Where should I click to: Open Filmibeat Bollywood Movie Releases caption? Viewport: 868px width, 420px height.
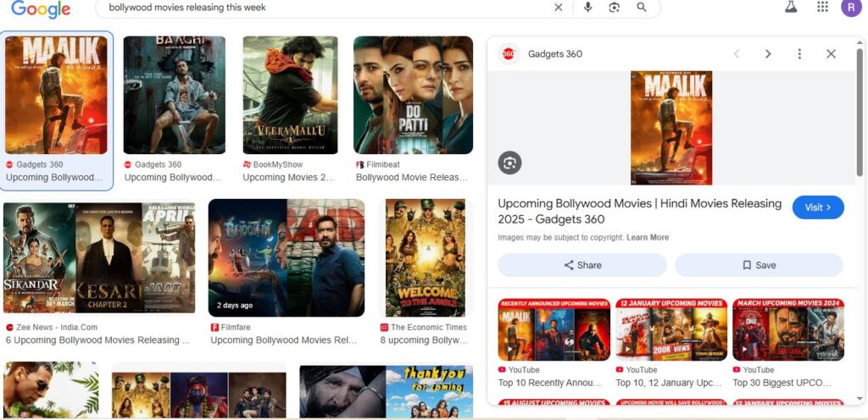pos(412,177)
